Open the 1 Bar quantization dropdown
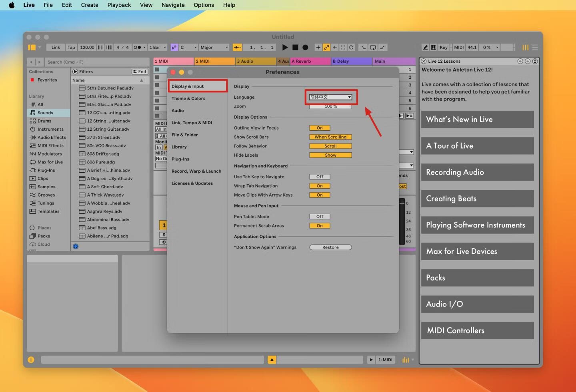 coord(158,48)
